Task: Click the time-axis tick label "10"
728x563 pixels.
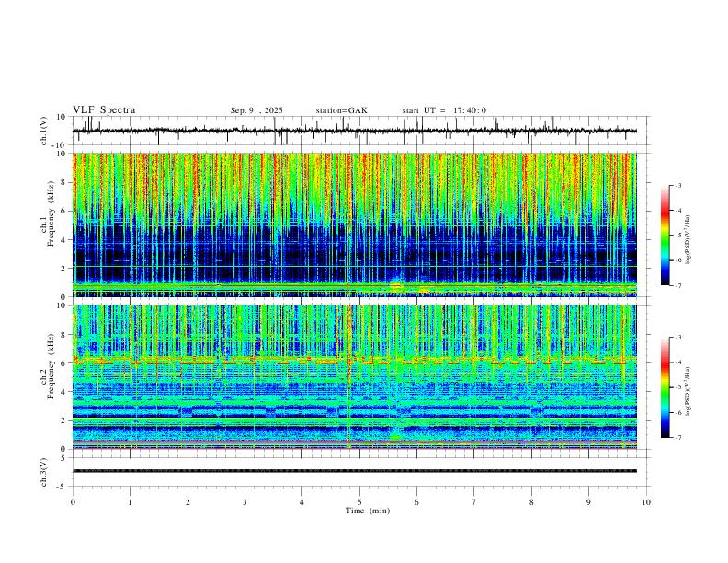Action: tap(646, 502)
